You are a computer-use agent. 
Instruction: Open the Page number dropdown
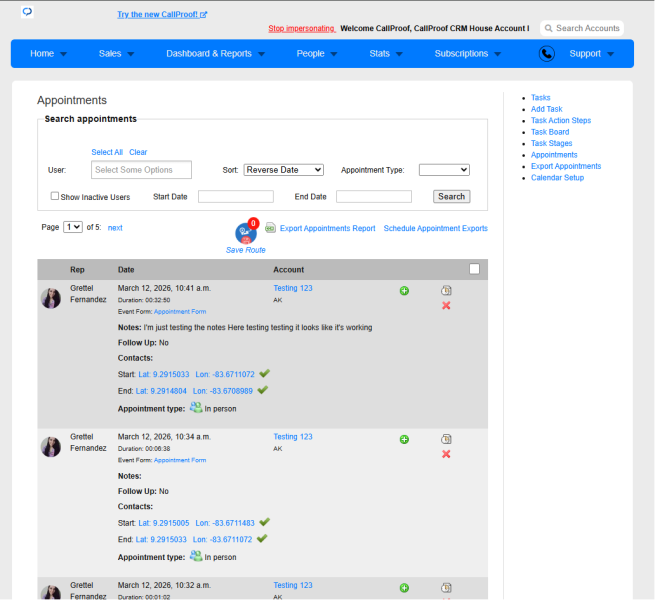(73, 227)
